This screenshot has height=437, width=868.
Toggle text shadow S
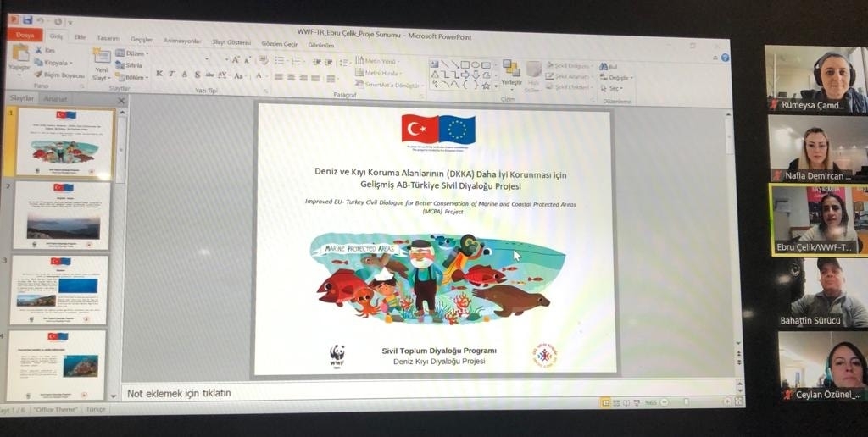198,75
